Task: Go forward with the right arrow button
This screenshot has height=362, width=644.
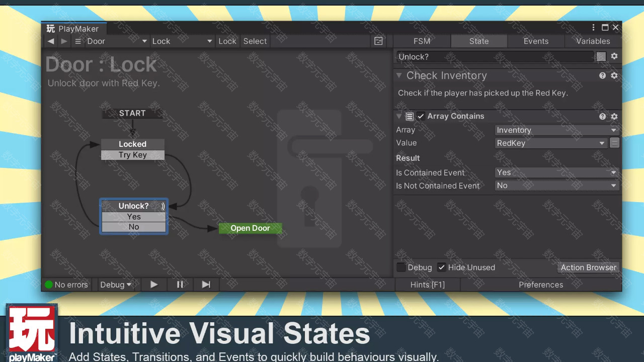Action: [x=64, y=41]
